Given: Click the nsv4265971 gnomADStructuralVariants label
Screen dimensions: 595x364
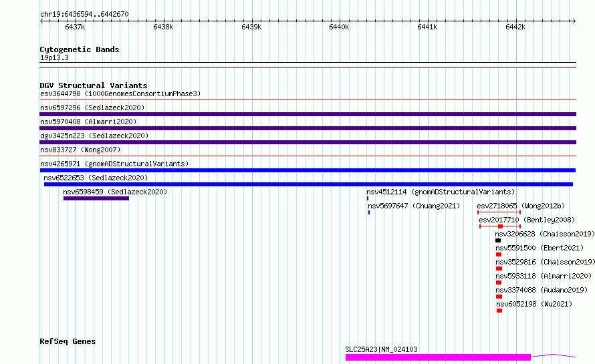Looking at the screenshot, I should point(114,164).
